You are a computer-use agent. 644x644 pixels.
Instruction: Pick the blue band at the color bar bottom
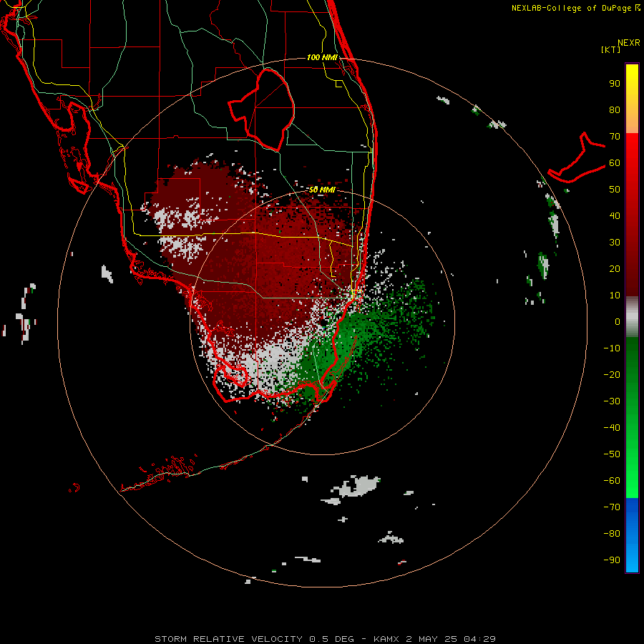coord(632,535)
